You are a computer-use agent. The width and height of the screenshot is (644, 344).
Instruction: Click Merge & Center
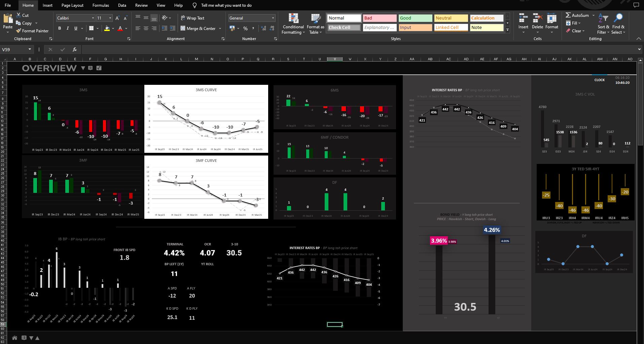[198, 29]
